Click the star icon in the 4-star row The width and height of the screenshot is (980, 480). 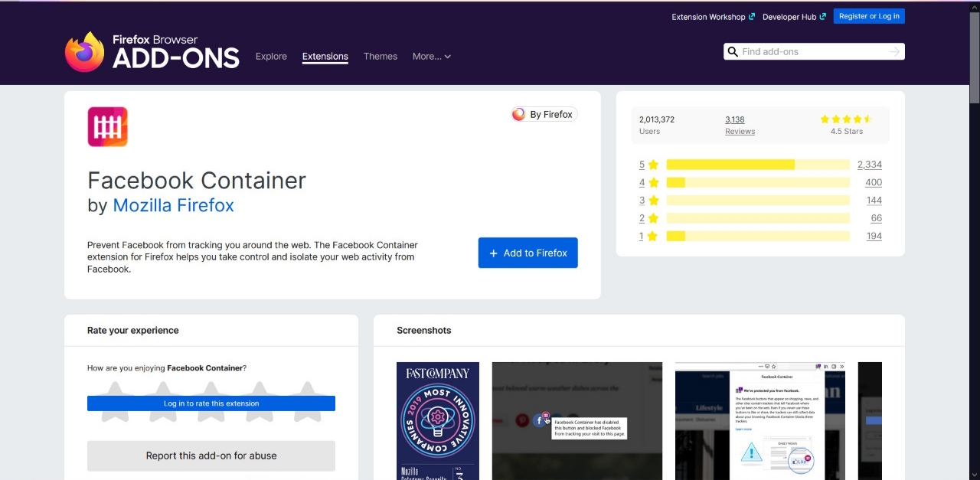tap(653, 182)
